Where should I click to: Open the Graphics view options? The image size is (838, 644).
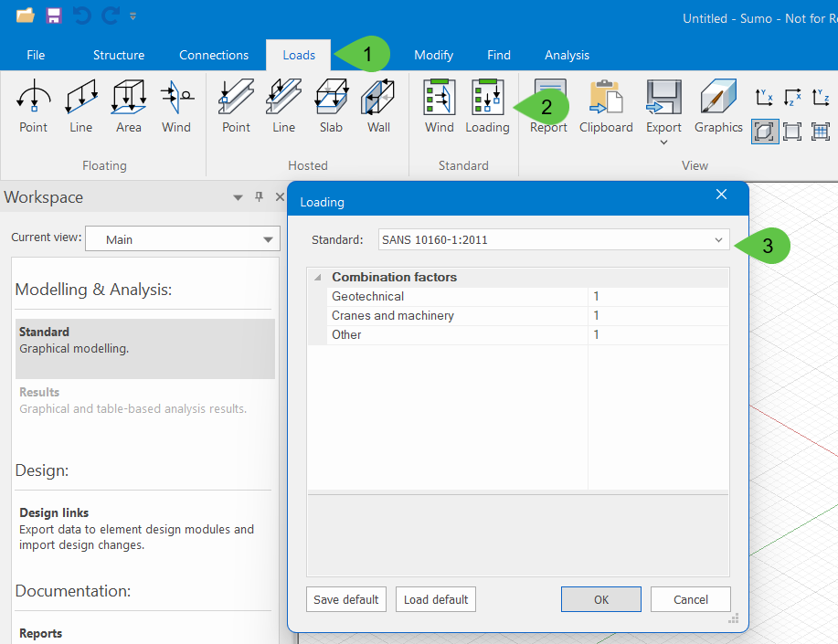718,106
